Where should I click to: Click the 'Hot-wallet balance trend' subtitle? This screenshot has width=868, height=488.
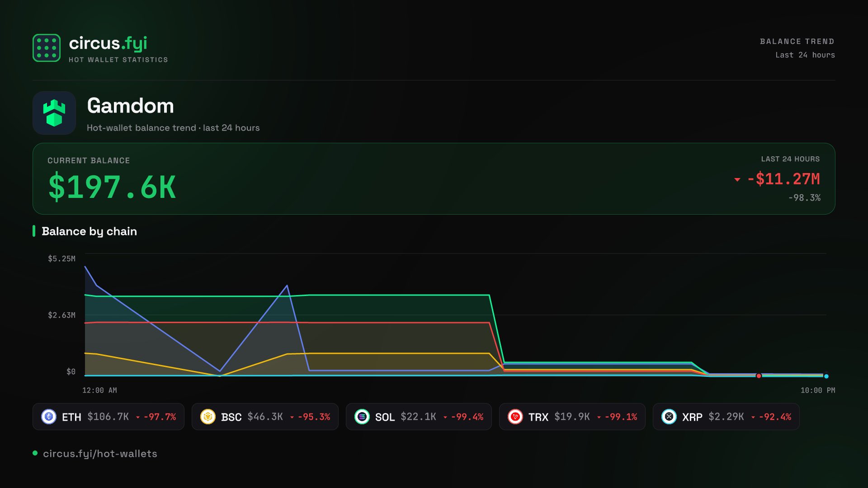tap(173, 128)
